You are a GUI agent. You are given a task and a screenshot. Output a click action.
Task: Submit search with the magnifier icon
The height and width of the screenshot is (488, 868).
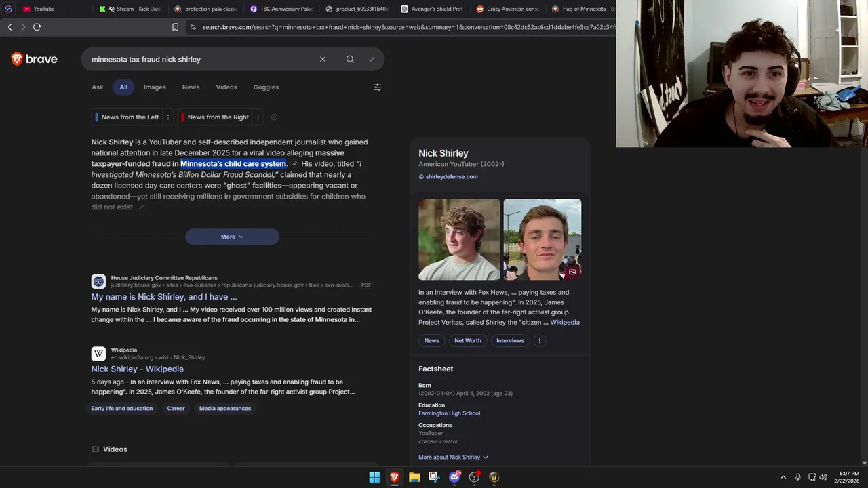click(350, 59)
